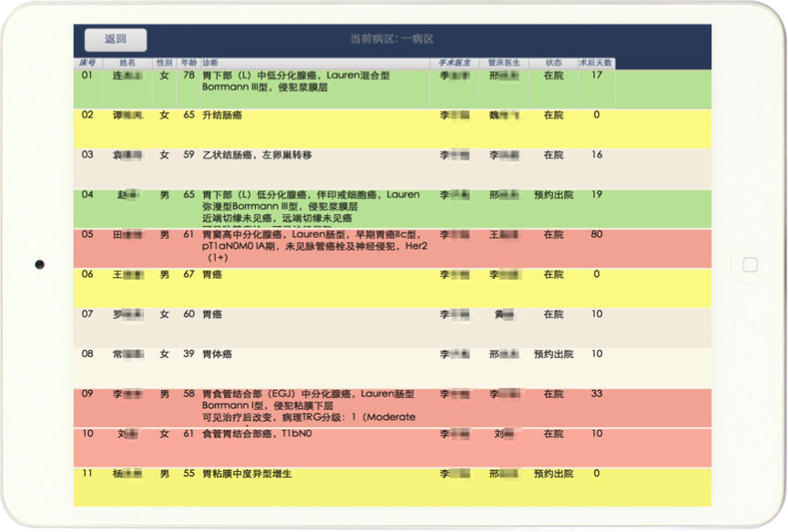Click the 当前病区: 一病区 title
The image size is (788, 532).
tap(392, 39)
